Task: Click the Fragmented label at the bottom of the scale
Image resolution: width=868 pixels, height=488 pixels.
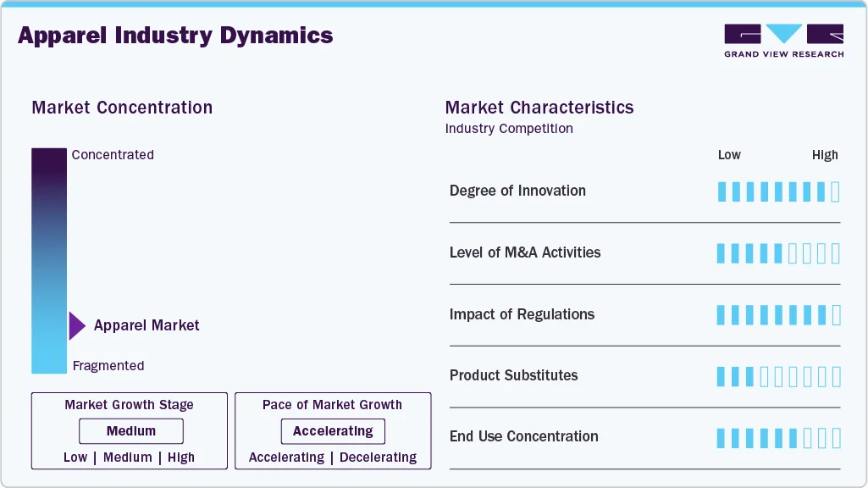Action: coord(108,366)
